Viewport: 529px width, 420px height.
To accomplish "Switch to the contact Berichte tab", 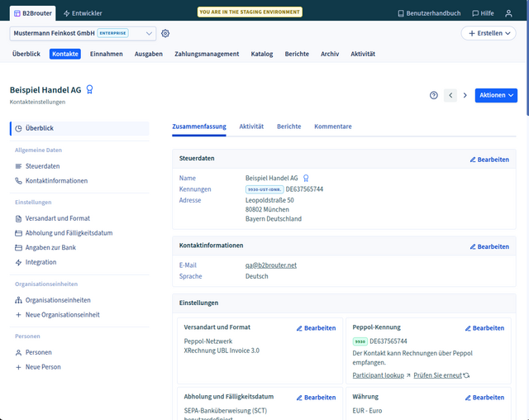I will click(289, 126).
